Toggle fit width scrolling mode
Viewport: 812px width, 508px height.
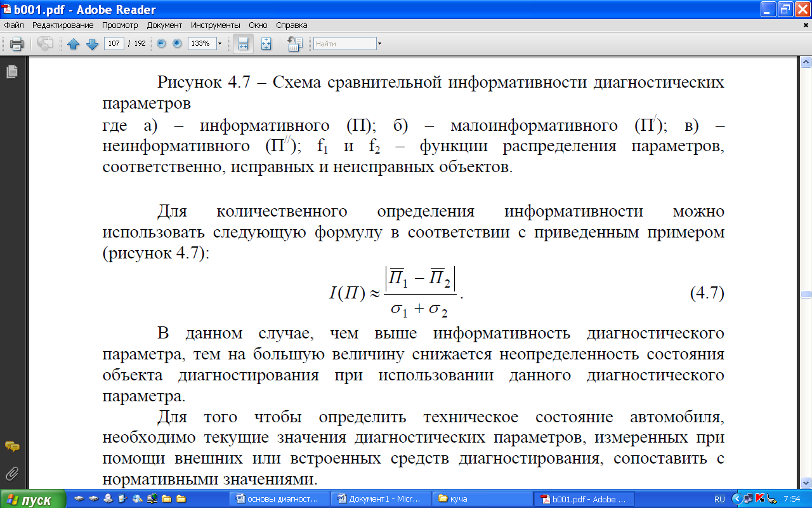(242, 44)
